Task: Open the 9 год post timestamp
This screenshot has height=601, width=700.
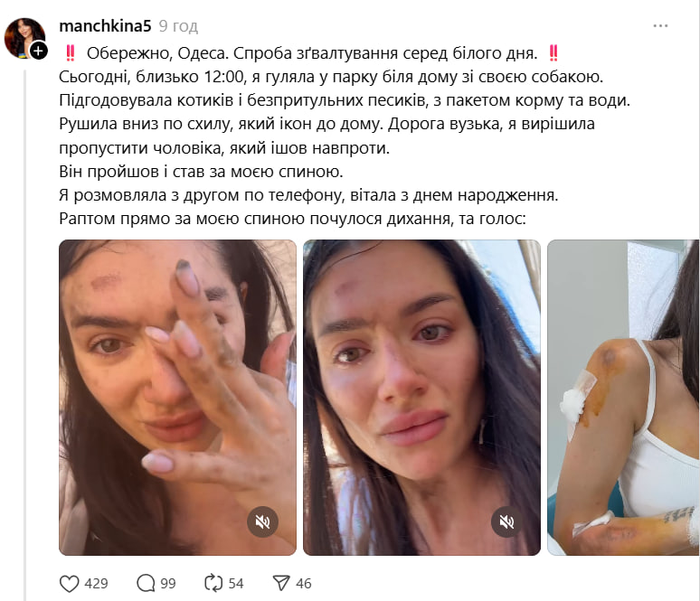Action: pos(178,26)
